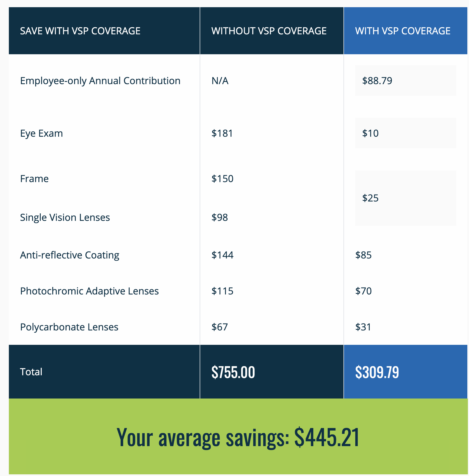Click the $309.79 total with coverage
This screenshot has width=469, height=476.
click(377, 372)
